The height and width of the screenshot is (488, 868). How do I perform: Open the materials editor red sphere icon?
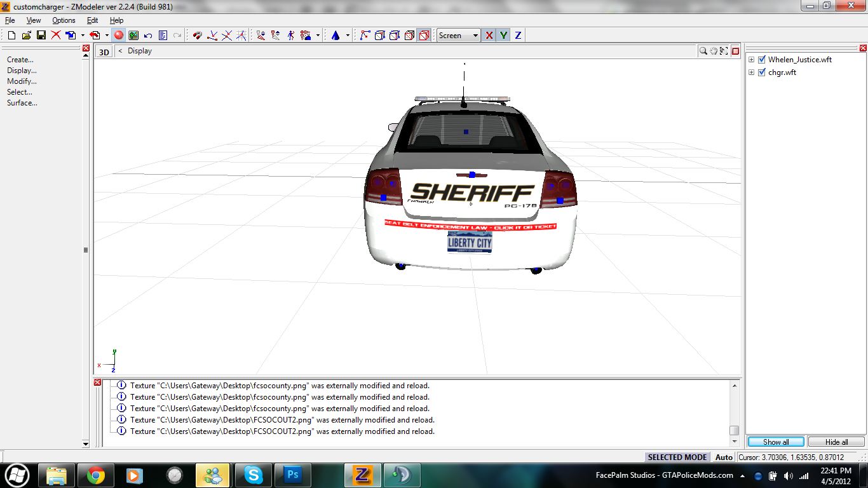point(119,36)
